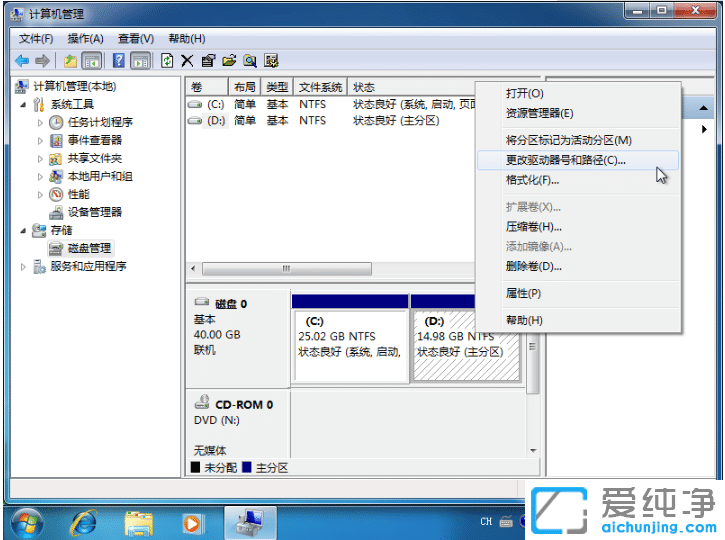This screenshot has width=725, height=540.
Task: Choose 格式化(F)... from the context menu
Action: [x=578, y=180]
